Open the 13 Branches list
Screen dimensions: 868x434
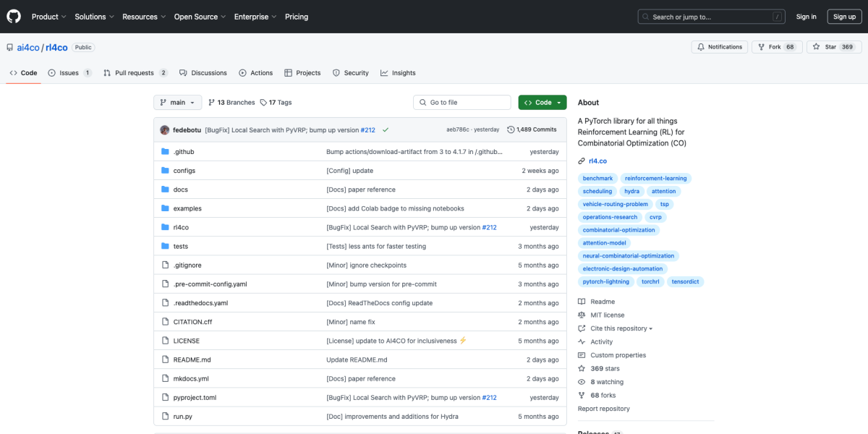[231, 103]
